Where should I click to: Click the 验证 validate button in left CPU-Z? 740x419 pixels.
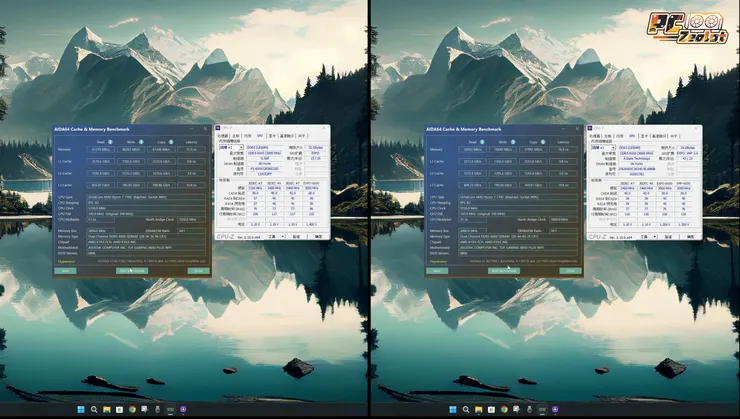296,236
